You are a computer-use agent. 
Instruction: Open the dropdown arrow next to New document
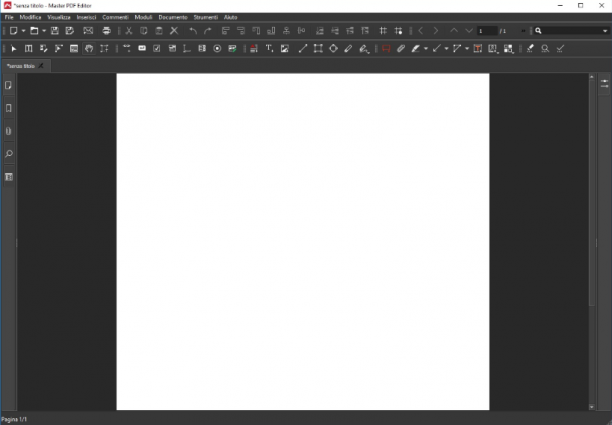(23, 31)
